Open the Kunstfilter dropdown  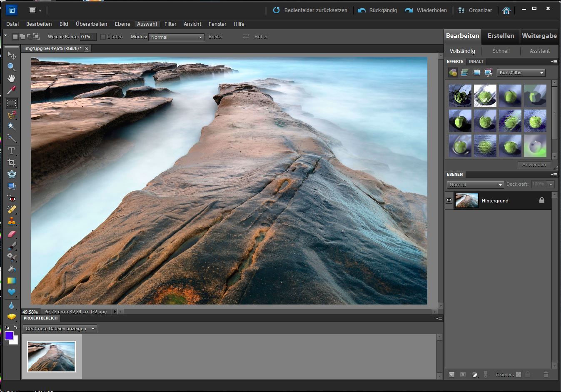(521, 72)
